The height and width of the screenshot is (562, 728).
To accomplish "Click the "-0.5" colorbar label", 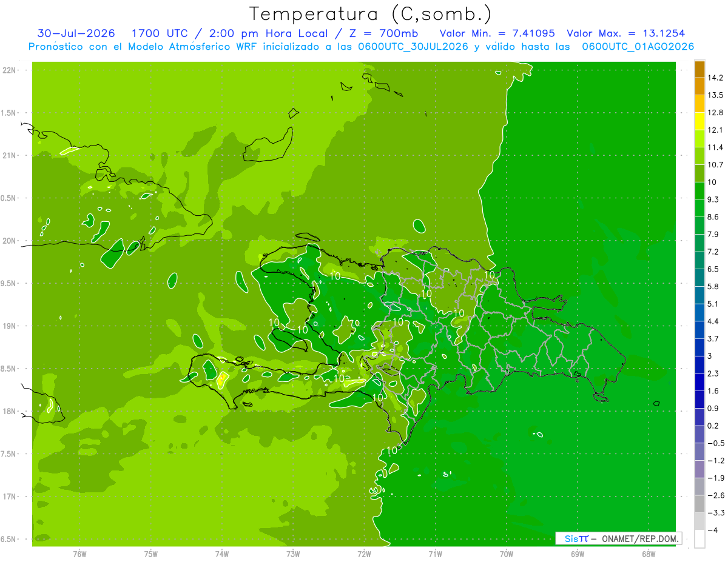I will (715, 443).
